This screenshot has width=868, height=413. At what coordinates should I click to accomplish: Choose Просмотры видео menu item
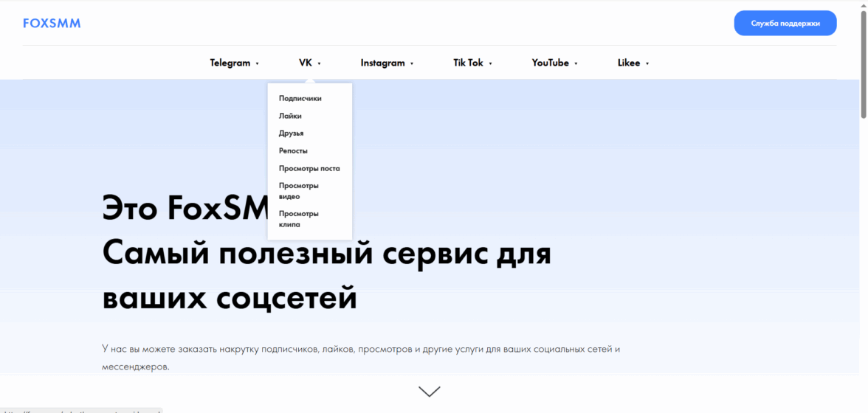pos(299,191)
